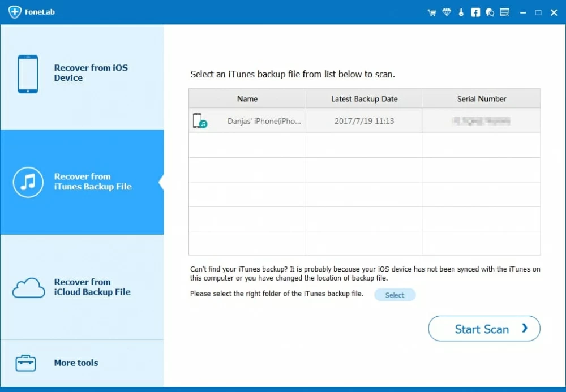Minimize the FoneLab window
This screenshot has height=392, width=566.
pyautogui.click(x=522, y=12)
